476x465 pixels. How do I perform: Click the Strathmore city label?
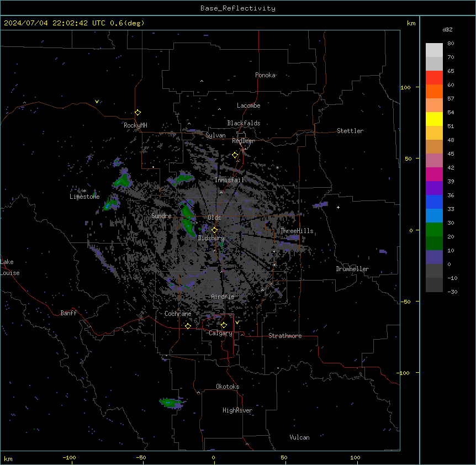click(285, 336)
